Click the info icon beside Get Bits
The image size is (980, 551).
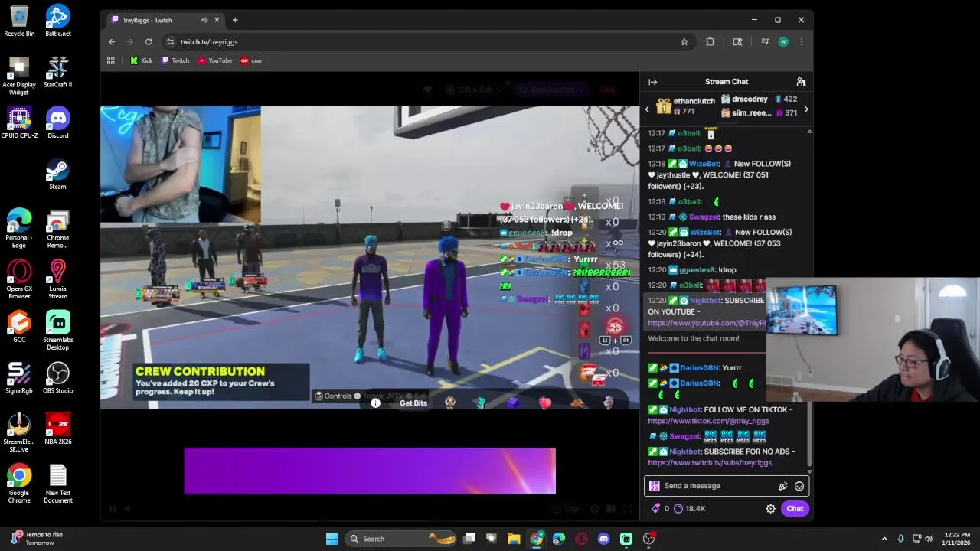[x=375, y=403]
